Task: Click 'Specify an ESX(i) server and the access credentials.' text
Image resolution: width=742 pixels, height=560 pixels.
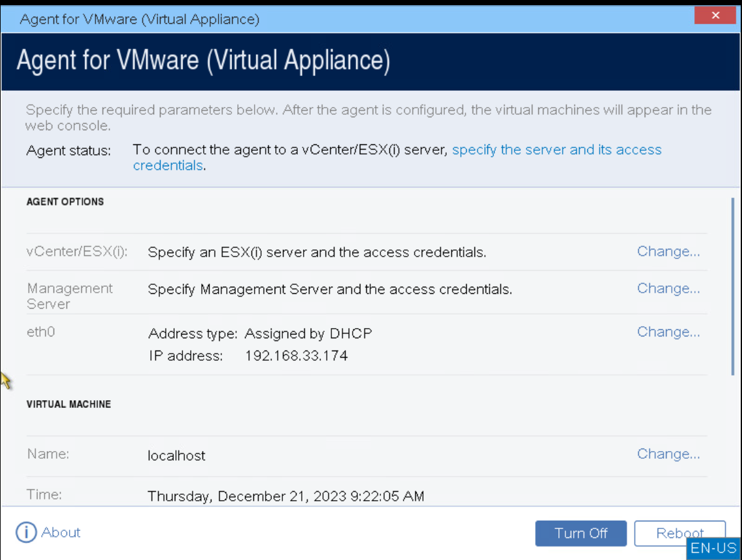Action: click(x=317, y=252)
